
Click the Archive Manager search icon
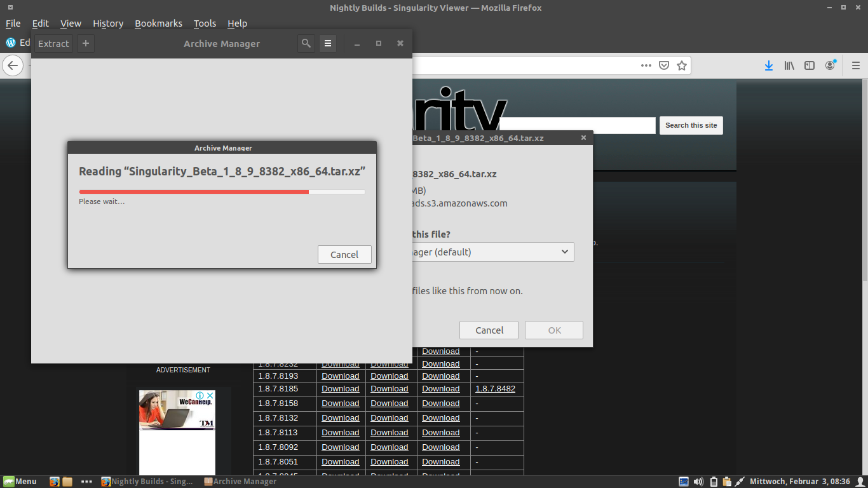coord(306,43)
